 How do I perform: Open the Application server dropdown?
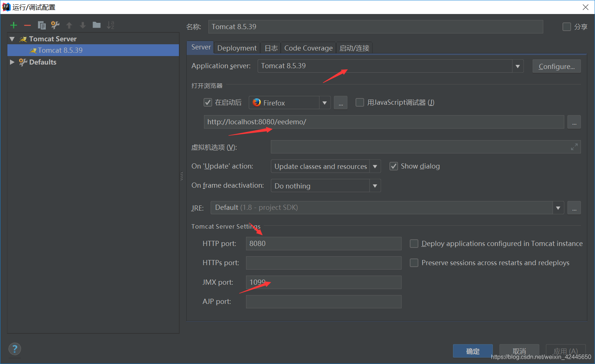tap(518, 66)
